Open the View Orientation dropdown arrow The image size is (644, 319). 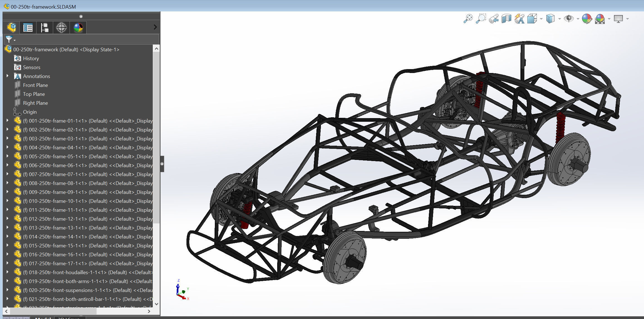541,19
